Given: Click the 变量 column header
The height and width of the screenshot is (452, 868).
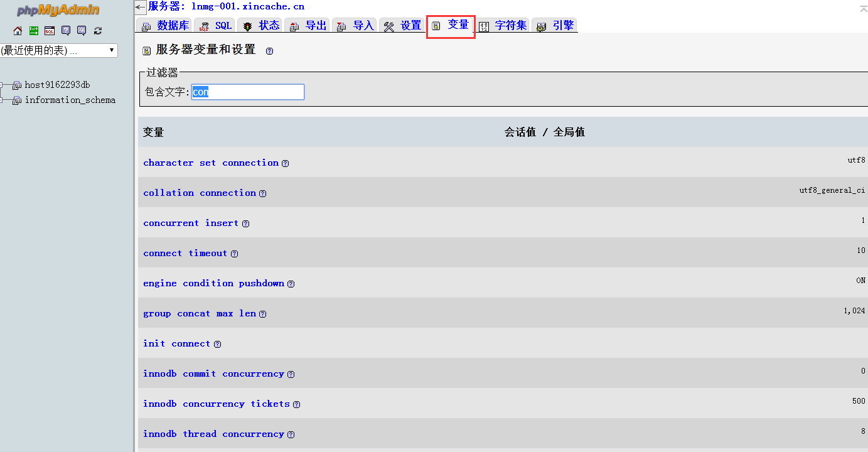Looking at the screenshot, I should [x=153, y=132].
